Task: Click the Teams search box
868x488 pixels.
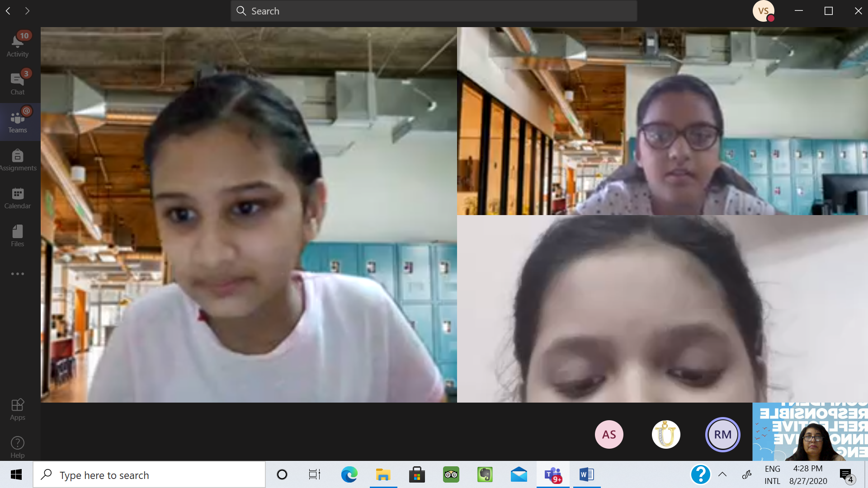Action: pyautogui.click(x=434, y=11)
